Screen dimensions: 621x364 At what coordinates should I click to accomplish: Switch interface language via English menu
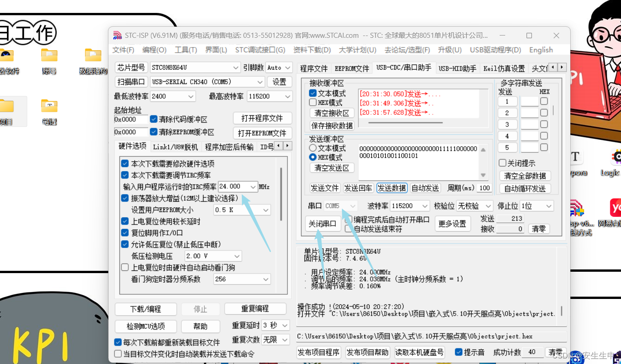click(541, 50)
